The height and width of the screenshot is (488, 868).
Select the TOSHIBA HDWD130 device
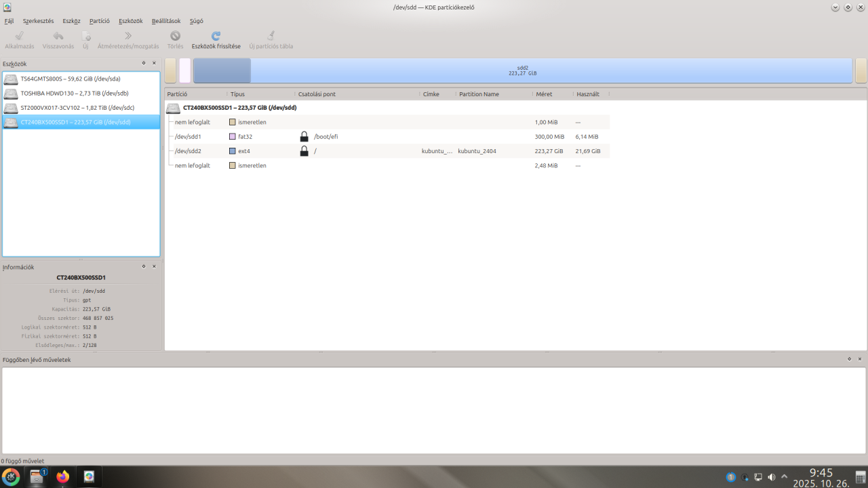(75, 94)
